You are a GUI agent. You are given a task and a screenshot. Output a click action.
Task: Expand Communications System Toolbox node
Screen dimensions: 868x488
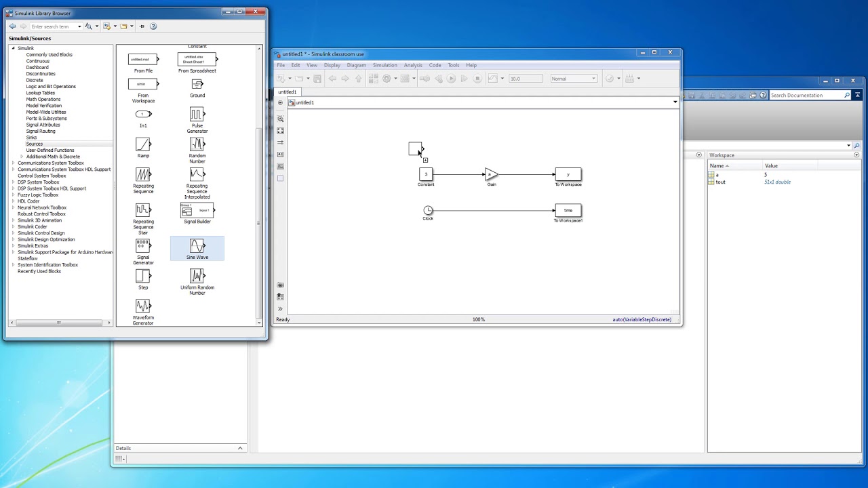pos(13,163)
